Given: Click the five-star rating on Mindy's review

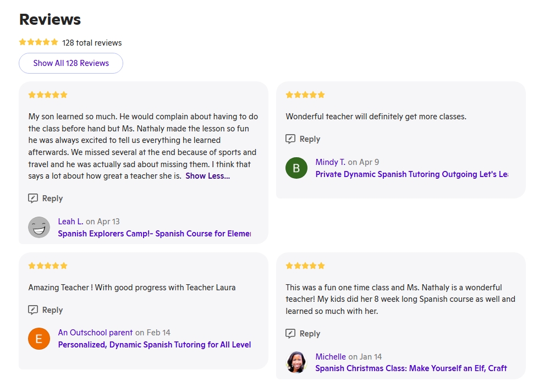Looking at the screenshot, I should (x=305, y=95).
